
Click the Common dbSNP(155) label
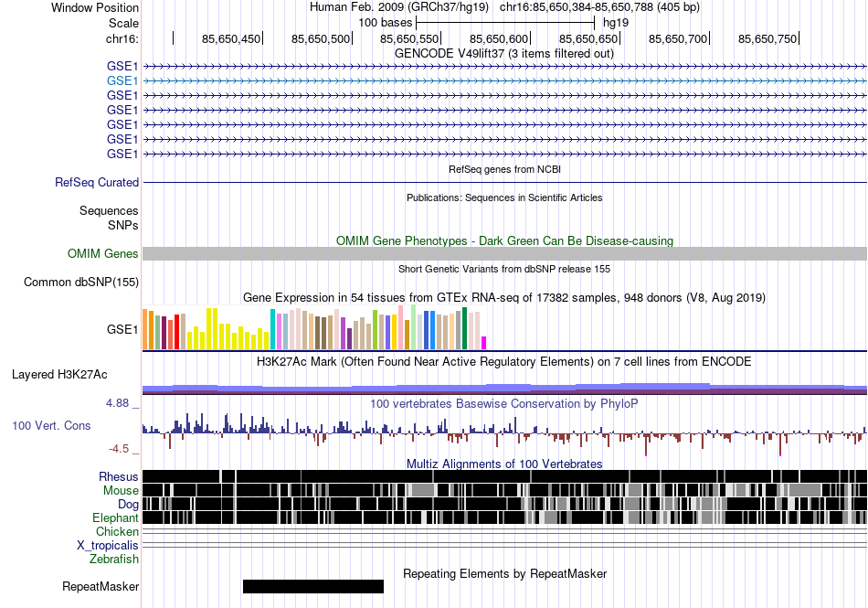coord(81,282)
